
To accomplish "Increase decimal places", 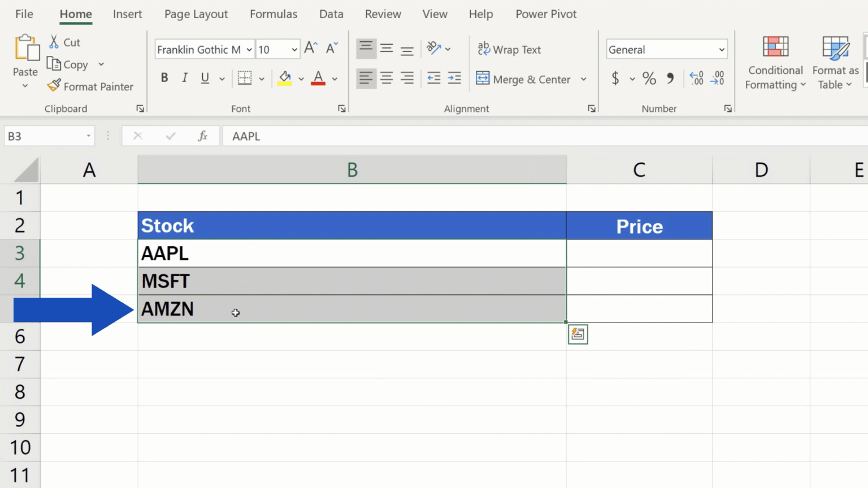I will [697, 78].
